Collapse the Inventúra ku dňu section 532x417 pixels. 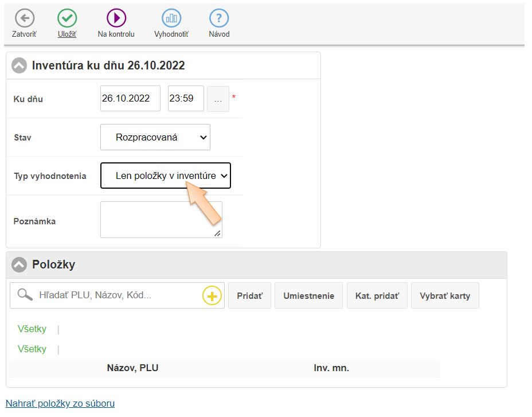coord(19,65)
